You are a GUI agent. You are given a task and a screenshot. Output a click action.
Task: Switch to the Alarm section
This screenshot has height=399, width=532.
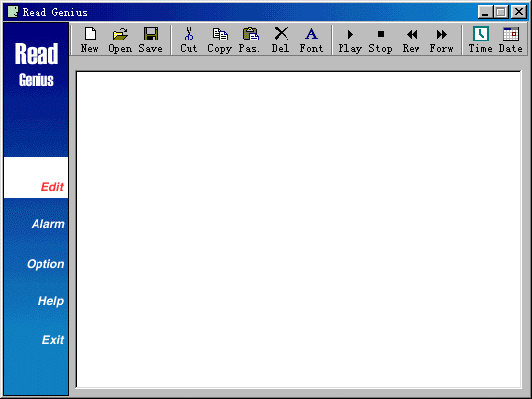click(47, 224)
